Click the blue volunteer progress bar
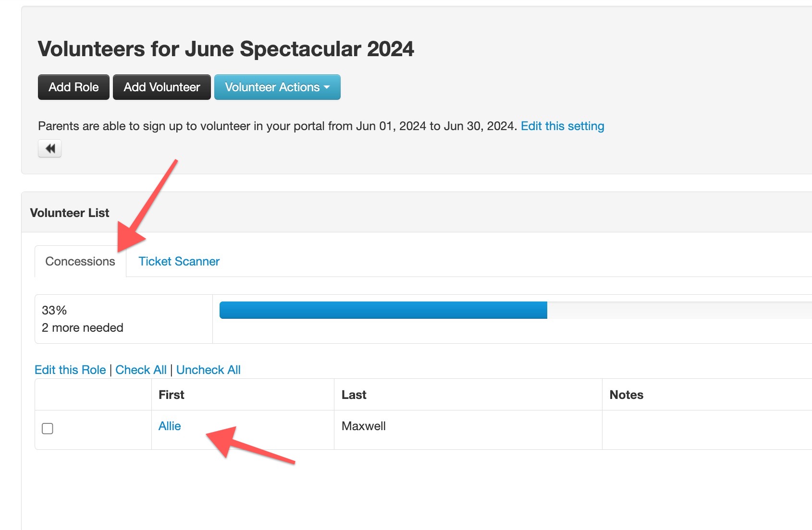The width and height of the screenshot is (812, 530). click(x=383, y=310)
